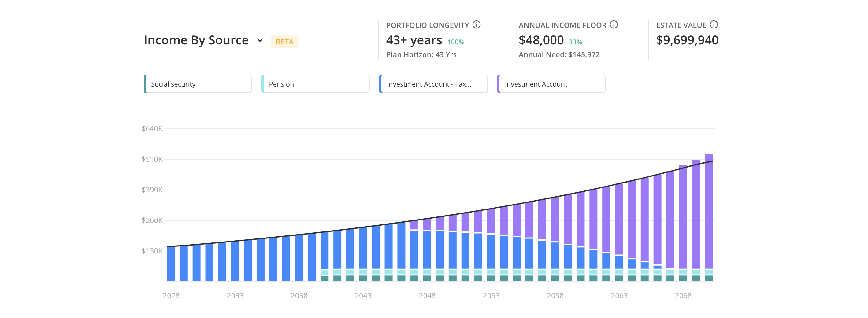Click the Annual Need: $145,972 text

tap(559, 54)
